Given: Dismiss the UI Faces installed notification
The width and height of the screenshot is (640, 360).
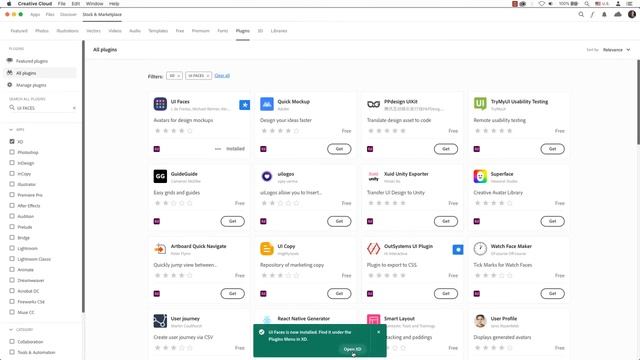Looking at the screenshot, I should (378, 332).
